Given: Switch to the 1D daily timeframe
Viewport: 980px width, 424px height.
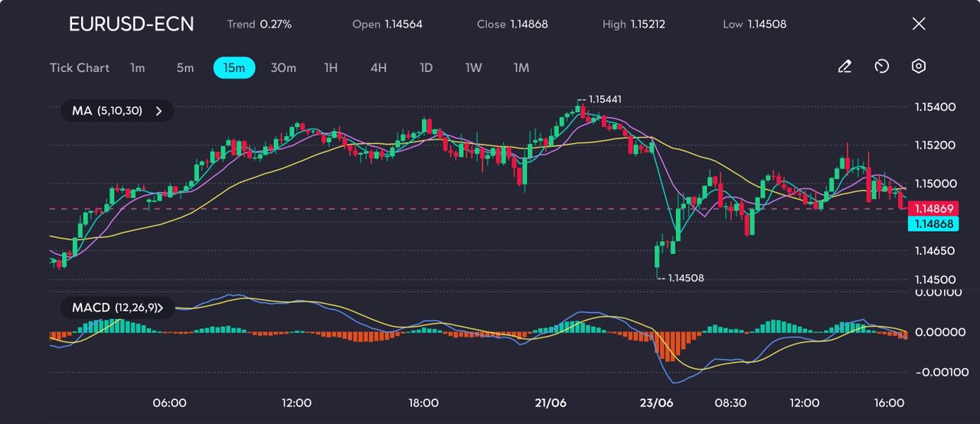Looking at the screenshot, I should pos(426,68).
